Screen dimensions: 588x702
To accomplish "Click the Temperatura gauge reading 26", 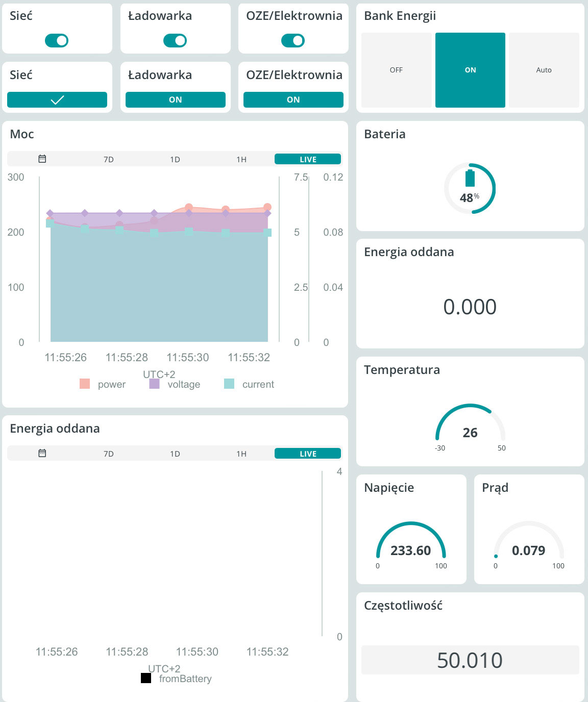I will (470, 433).
